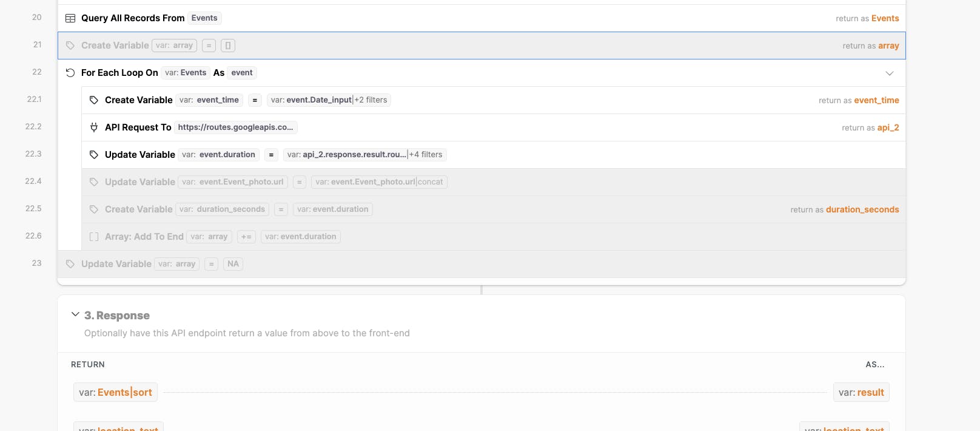The width and height of the screenshot is (980, 431).
Task: Click the tag icon on step 21 Create Variable
Action: point(70,46)
